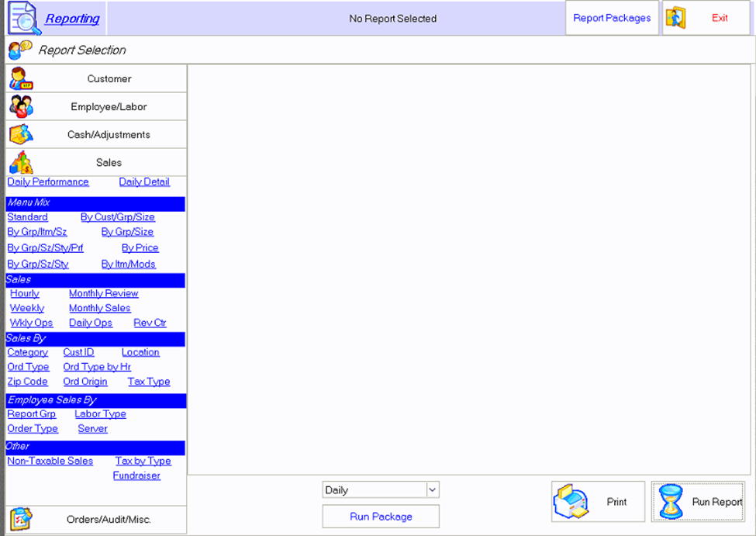This screenshot has height=536, width=756.
Task: Open the Cash/Adjustments report category
Action: [x=96, y=135]
